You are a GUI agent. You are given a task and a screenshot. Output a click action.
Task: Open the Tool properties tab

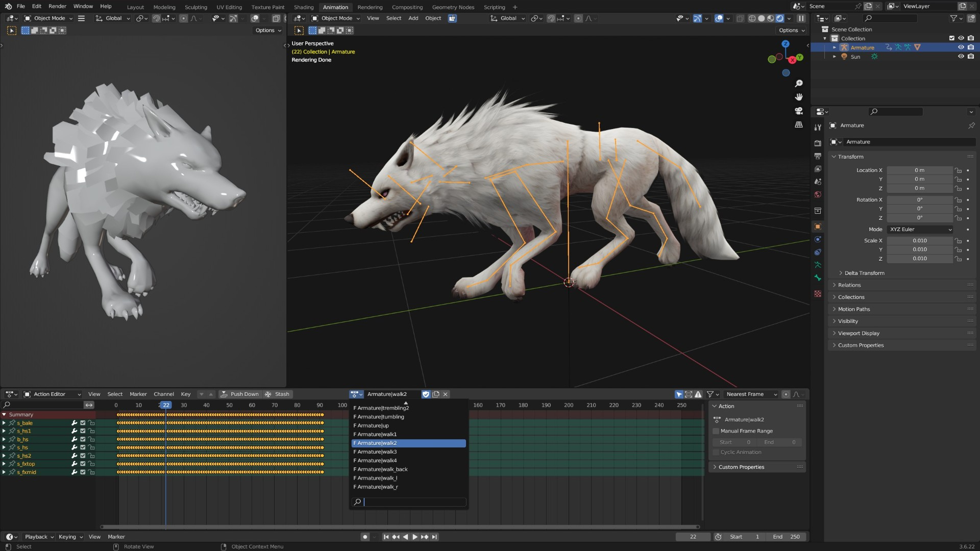coord(818,127)
